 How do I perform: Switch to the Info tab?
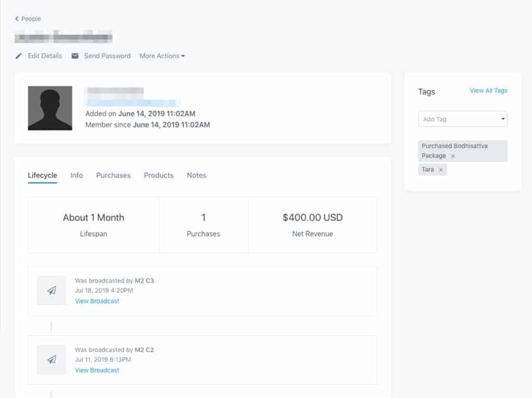pyautogui.click(x=77, y=176)
